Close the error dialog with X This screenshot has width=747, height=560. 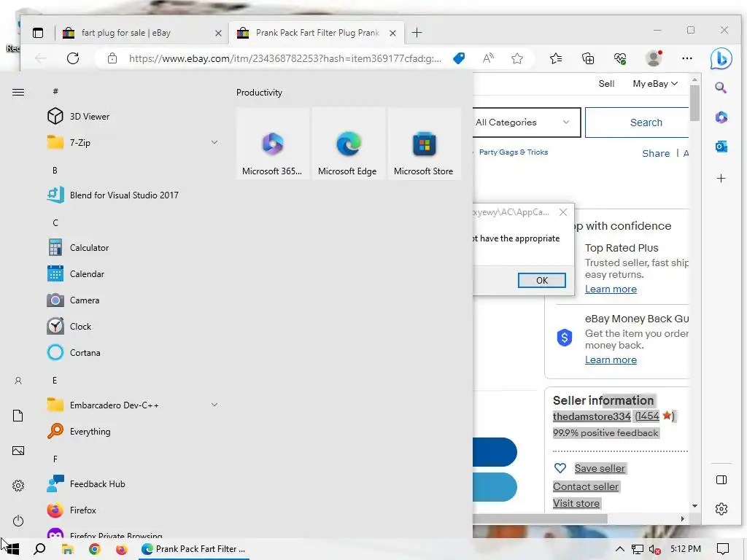pyautogui.click(x=563, y=212)
